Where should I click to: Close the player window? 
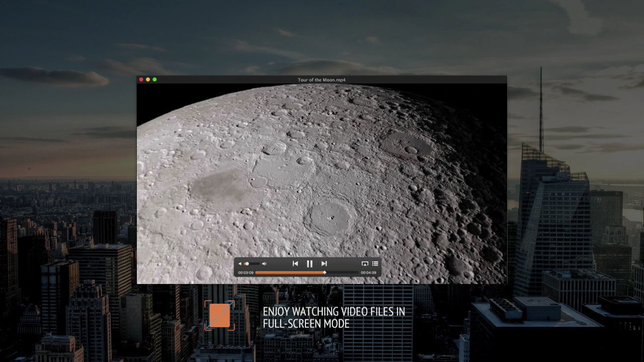(x=141, y=79)
